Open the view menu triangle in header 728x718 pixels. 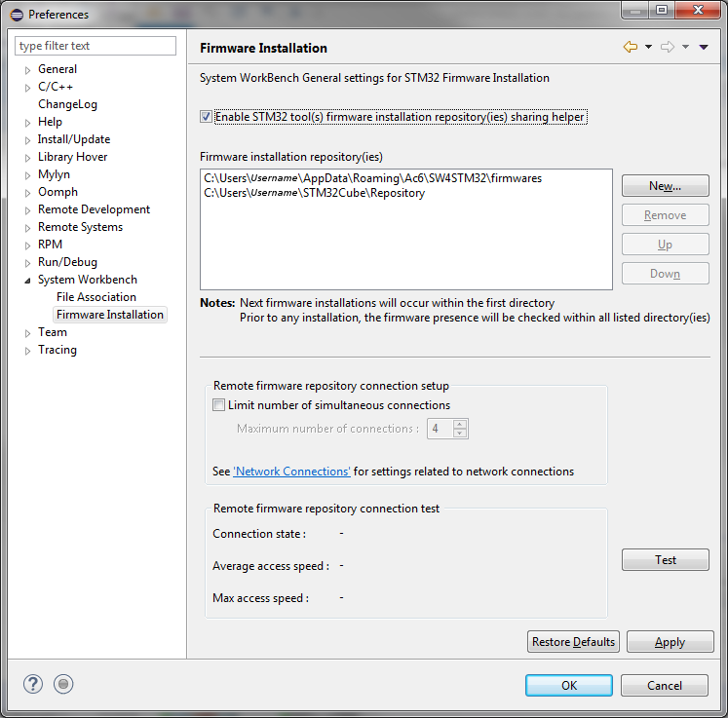(x=704, y=47)
